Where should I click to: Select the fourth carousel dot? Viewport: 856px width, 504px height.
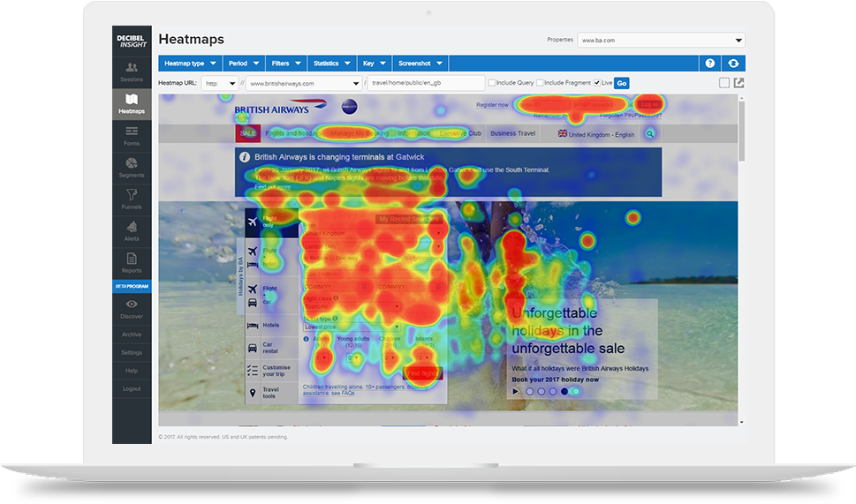point(564,391)
